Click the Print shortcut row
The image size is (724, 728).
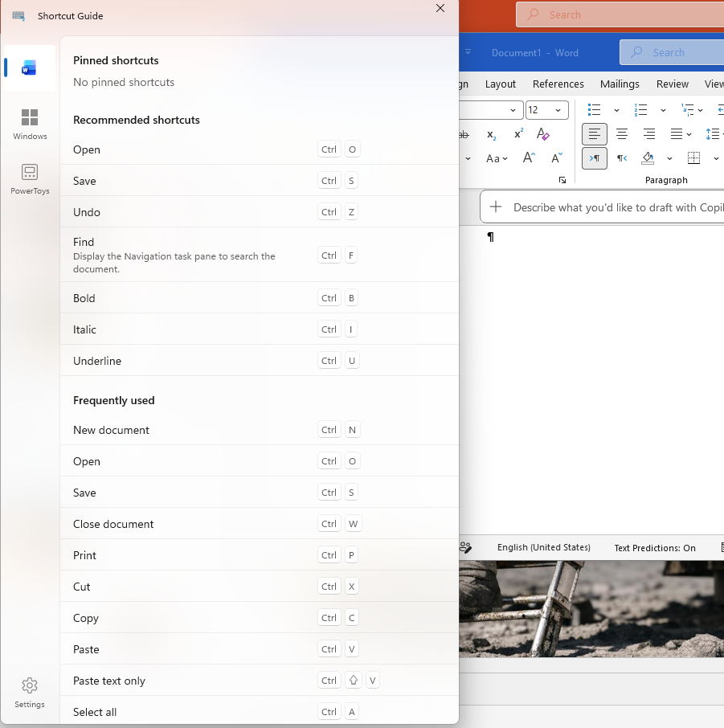(259, 554)
